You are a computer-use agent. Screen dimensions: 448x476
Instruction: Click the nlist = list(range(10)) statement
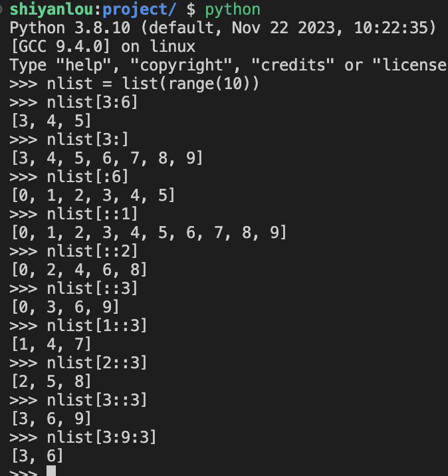(152, 84)
